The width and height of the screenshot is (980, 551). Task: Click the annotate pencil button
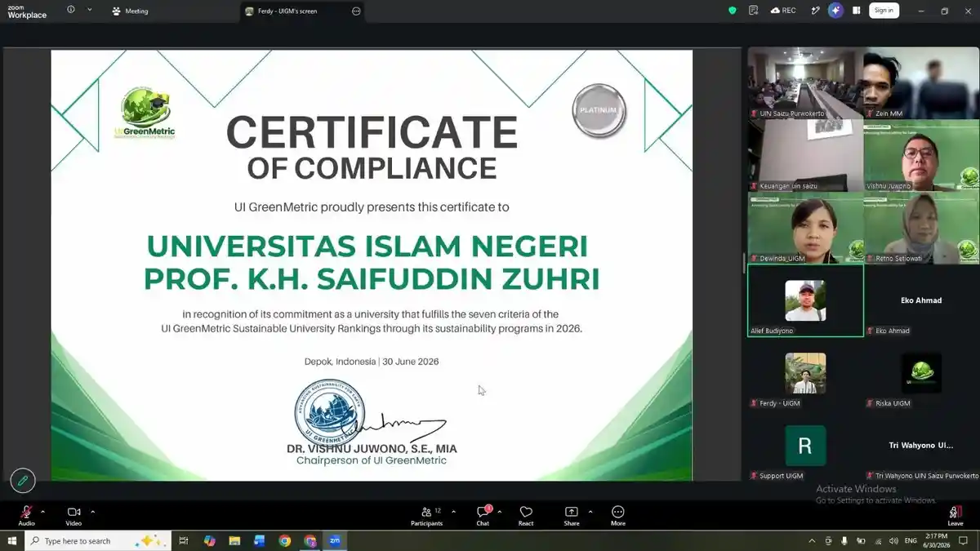coord(23,481)
